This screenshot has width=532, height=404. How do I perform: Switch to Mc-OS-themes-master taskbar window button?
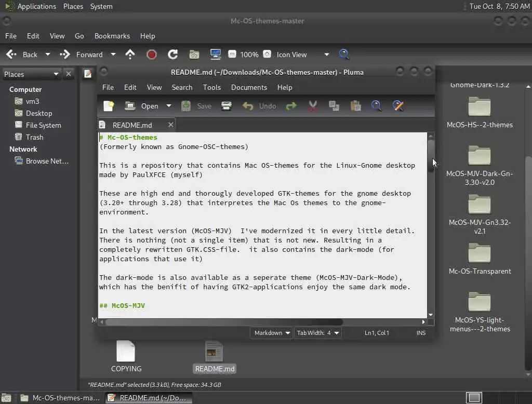tap(60, 398)
